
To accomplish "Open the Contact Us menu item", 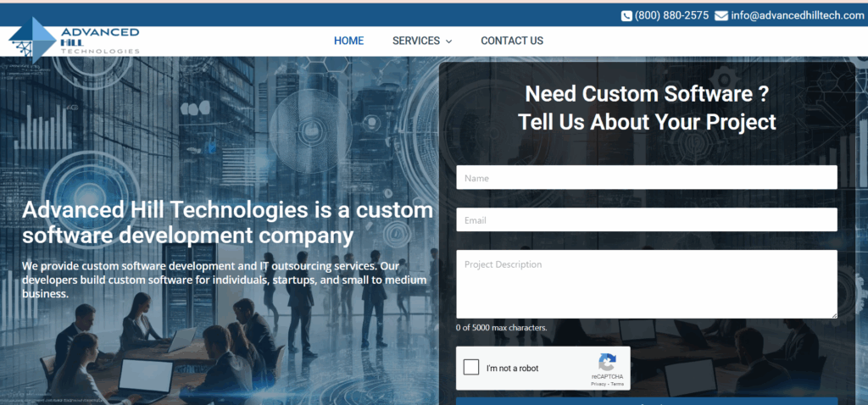I will pos(512,41).
